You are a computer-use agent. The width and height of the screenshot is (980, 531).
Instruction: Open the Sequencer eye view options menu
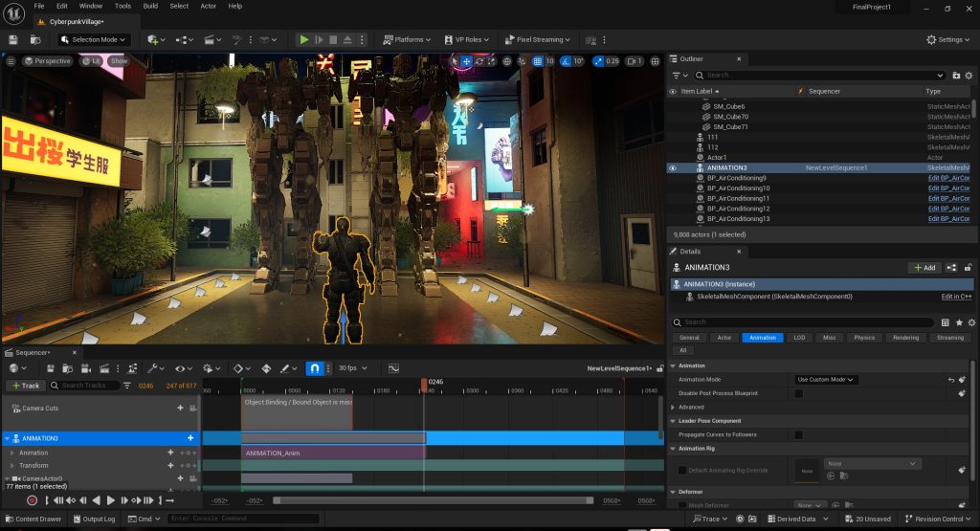coord(183,368)
